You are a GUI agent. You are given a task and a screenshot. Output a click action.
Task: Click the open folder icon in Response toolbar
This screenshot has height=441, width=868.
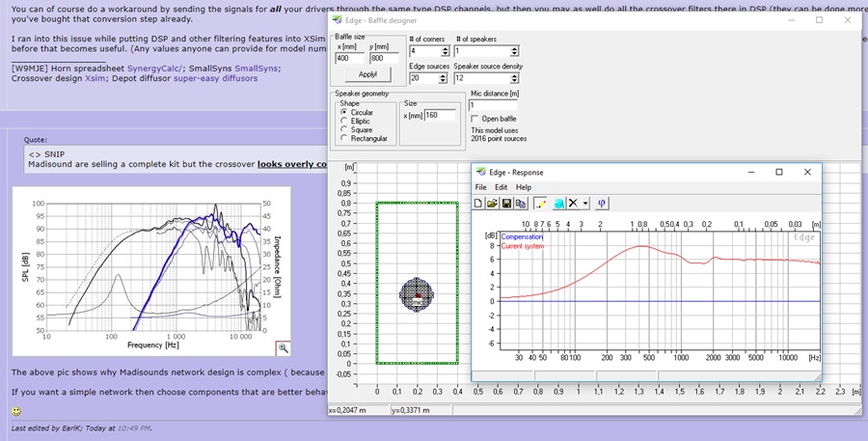[492, 204]
